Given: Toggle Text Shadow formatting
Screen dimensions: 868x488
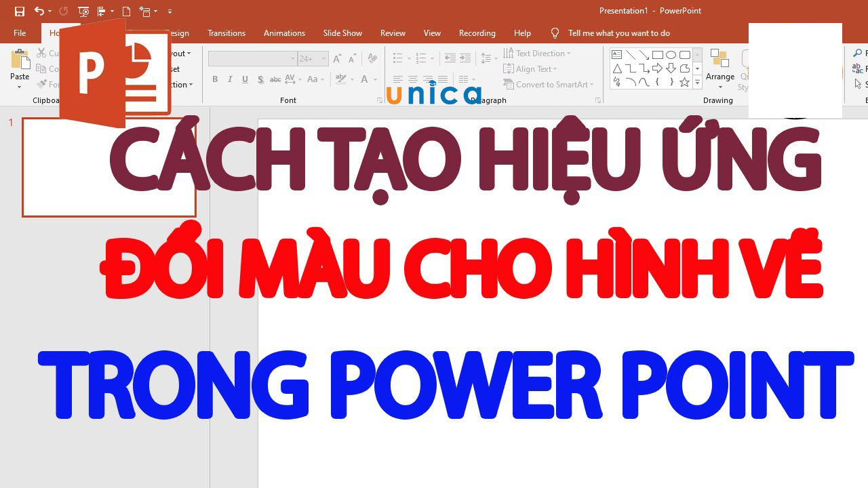Looking at the screenshot, I should coord(260,79).
